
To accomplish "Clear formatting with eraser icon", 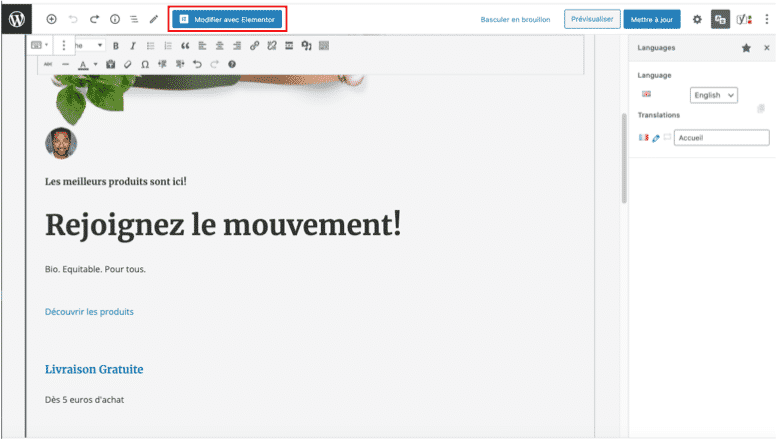I will pos(128,64).
